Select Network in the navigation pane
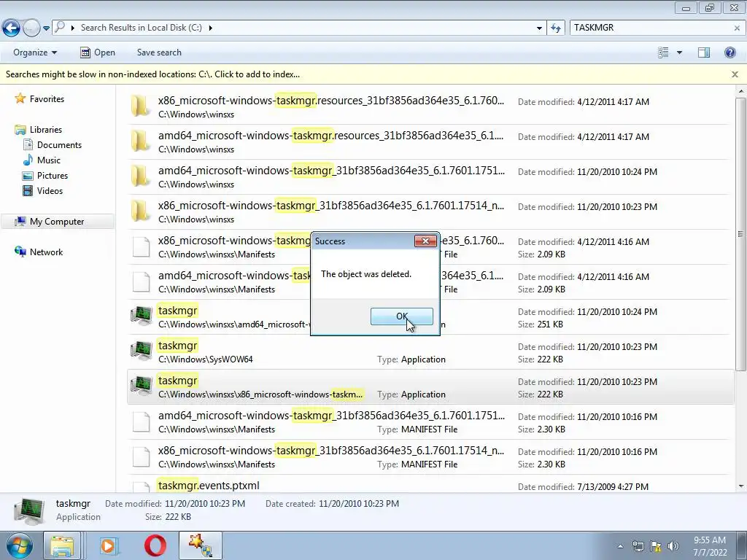 pos(46,252)
